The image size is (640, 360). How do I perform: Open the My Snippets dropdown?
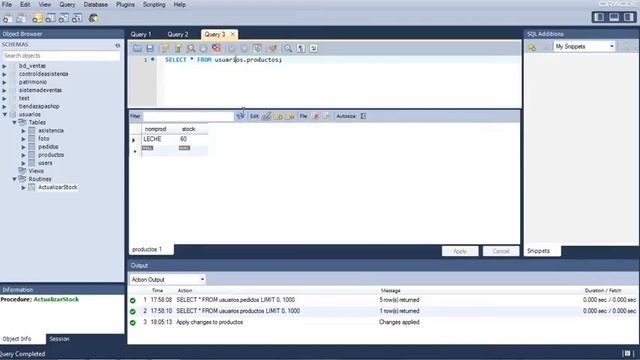(584, 47)
